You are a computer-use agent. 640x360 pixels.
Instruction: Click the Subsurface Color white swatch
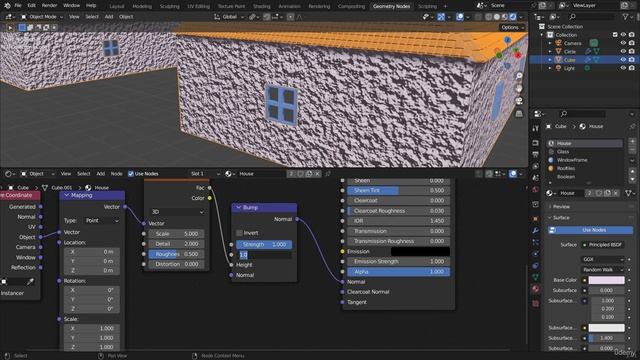coord(607,328)
